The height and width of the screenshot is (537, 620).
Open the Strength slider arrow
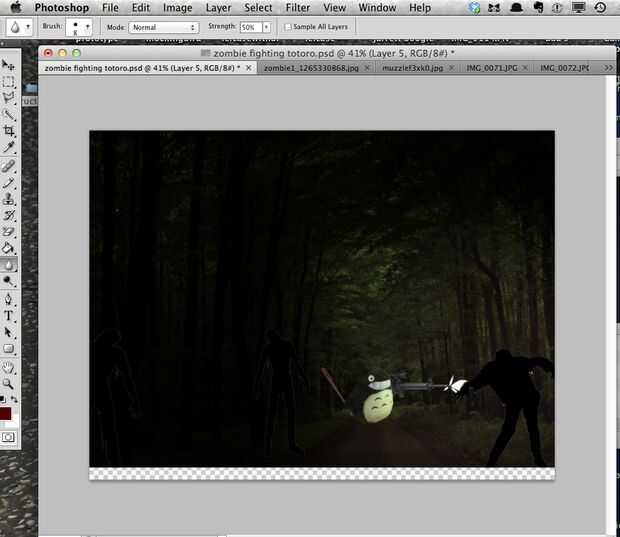(267, 27)
